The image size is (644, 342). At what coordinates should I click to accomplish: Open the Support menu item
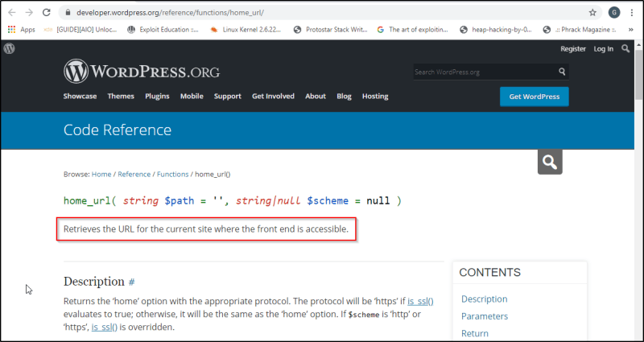pos(227,96)
